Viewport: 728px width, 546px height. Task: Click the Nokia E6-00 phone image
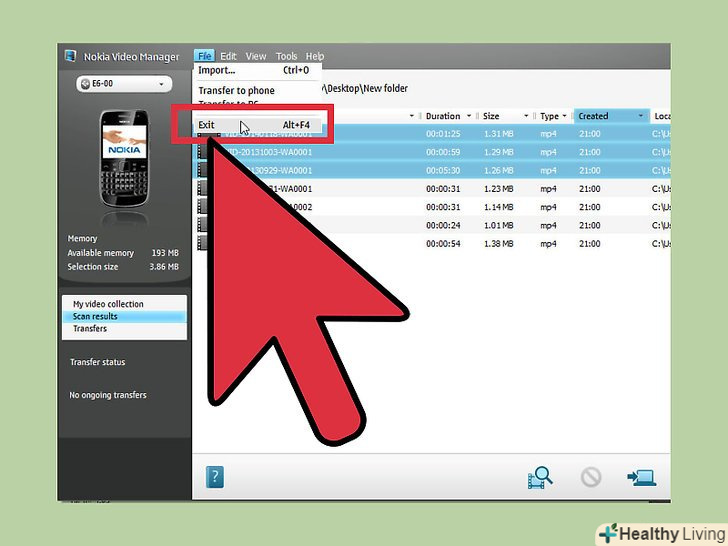(x=124, y=159)
